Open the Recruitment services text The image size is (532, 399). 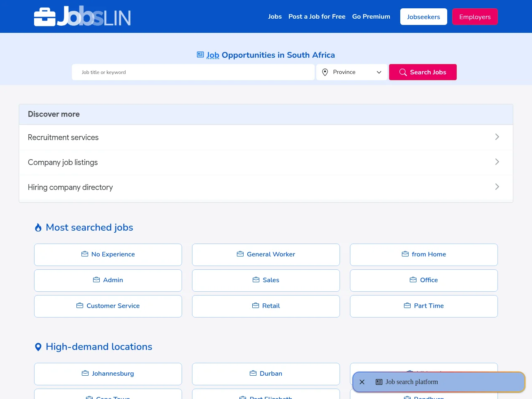[63, 138]
